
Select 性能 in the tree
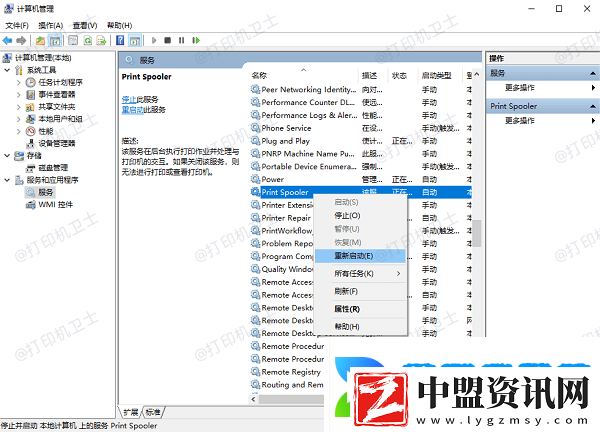(46, 131)
